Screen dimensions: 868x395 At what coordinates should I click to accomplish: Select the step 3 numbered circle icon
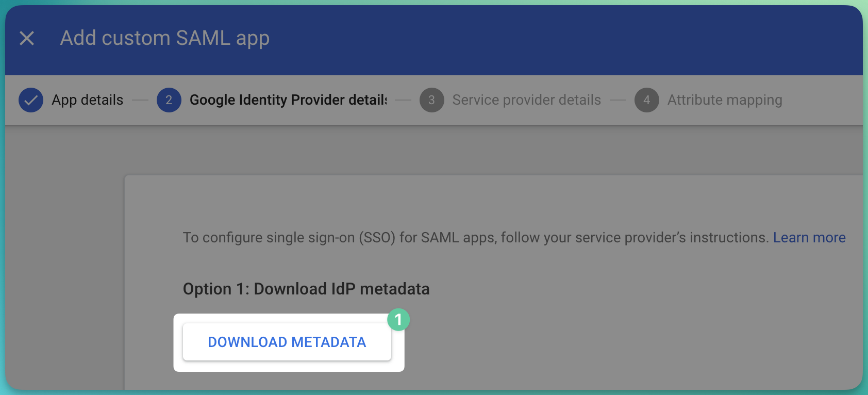432,100
